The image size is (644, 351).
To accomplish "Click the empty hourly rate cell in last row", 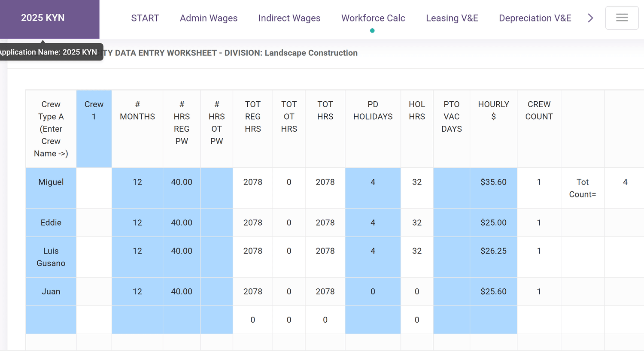I will 494,320.
